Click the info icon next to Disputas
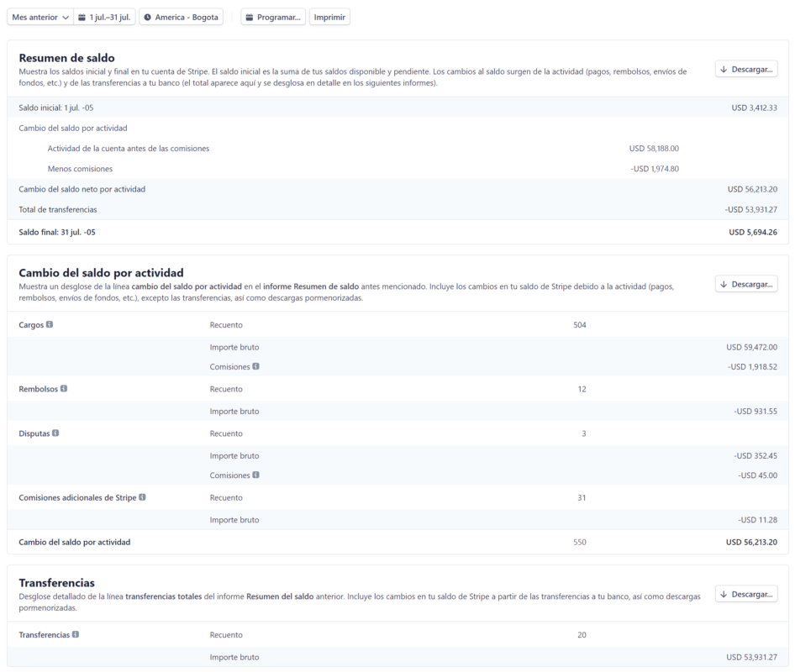The image size is (795, 672). [56, 433]
